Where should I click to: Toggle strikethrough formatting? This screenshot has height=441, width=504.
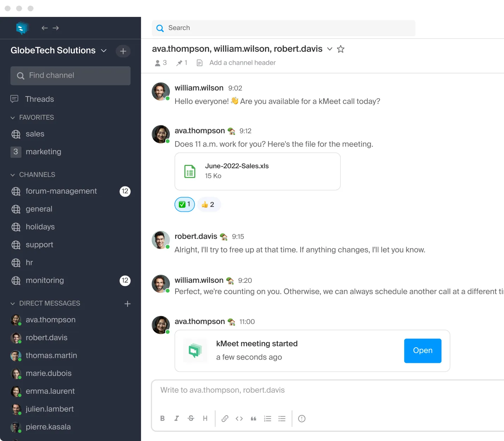[191, 418]
